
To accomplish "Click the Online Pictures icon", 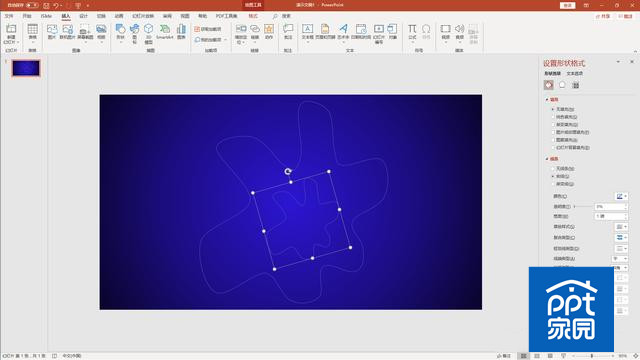I will 68,29.
